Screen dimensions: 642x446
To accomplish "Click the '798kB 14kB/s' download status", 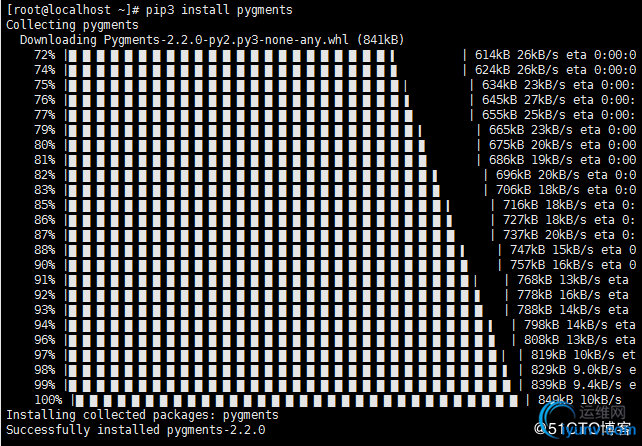I will 565,325.
